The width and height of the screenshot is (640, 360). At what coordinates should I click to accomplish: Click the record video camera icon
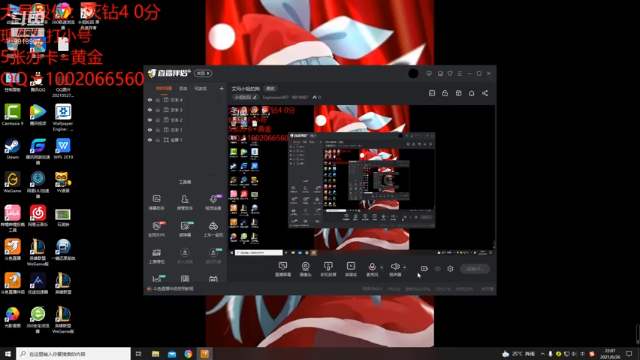point(424,269)
